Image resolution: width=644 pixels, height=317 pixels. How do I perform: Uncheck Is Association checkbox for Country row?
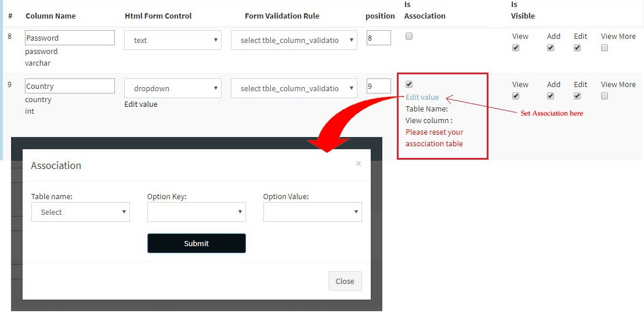click(409, 84)
